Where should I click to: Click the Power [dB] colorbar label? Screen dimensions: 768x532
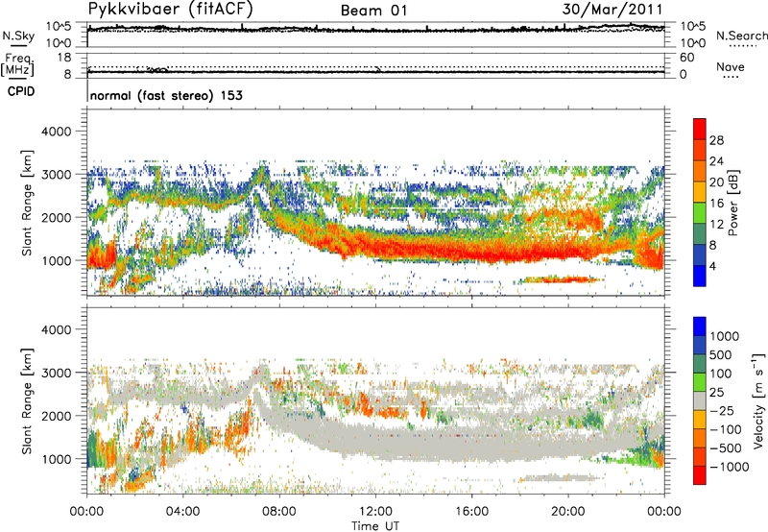pyautogui.click(x=732, y=204)
